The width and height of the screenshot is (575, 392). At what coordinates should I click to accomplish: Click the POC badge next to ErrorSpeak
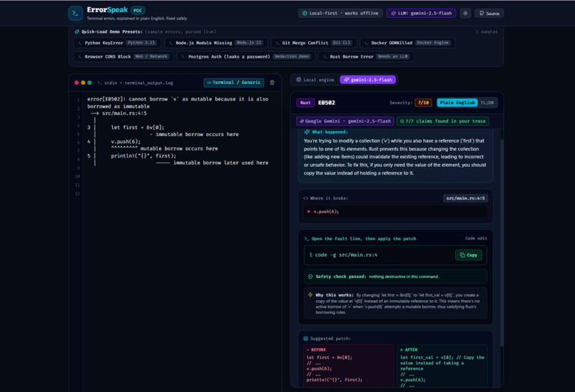click(138, 10)
